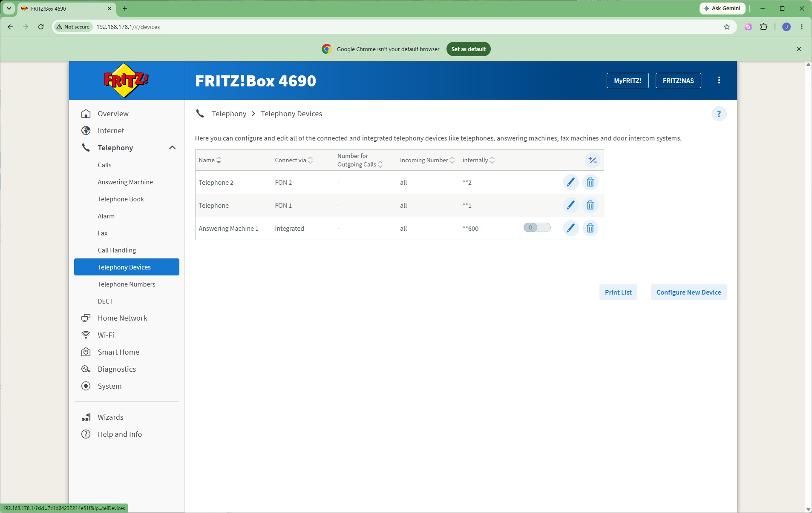Open a new browser tab
This screenshot has width=812, height=513.
(125, 9)
